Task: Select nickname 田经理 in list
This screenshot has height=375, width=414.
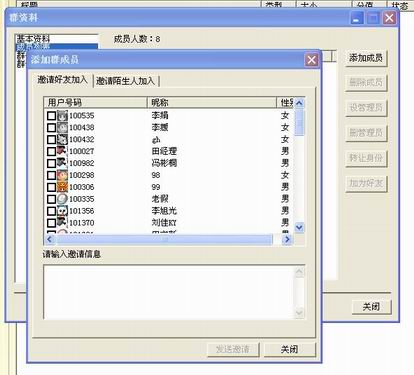Action: pyautogui.click(x=164, y=151)
